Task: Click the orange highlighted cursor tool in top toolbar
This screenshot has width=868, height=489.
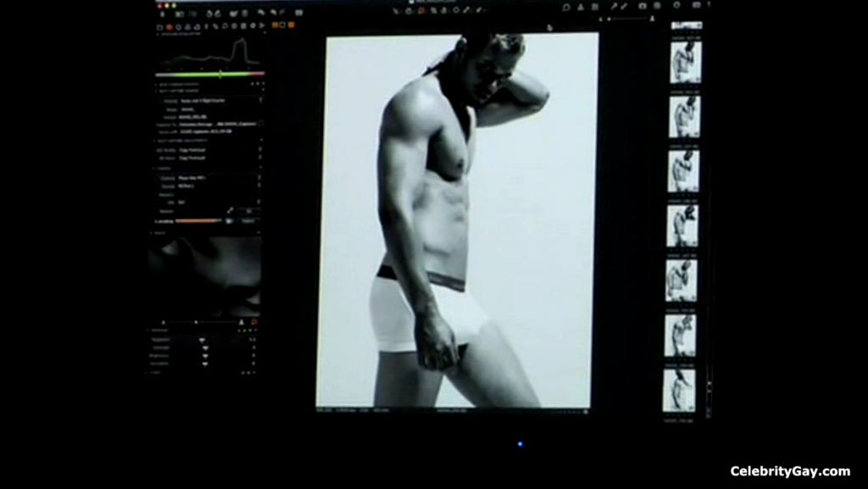Action: [x=420, y=10]
